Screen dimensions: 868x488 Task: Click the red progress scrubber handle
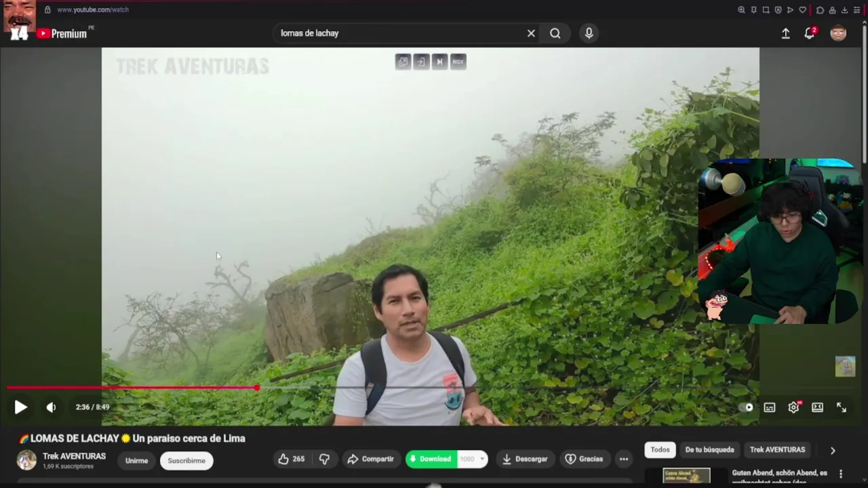point(257,388)
